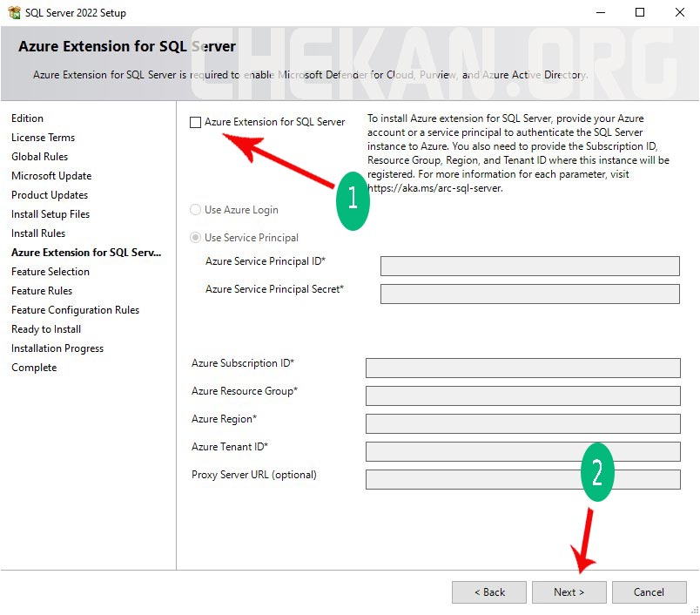Cancel the SQL Server setup
This screenshot has width=700, height=615.
point(650,592)
